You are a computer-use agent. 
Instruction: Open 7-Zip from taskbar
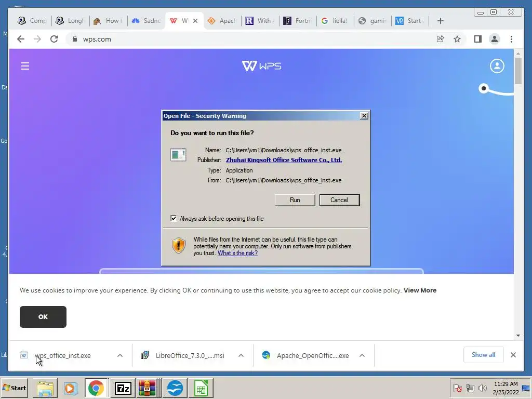pos(123,388)
